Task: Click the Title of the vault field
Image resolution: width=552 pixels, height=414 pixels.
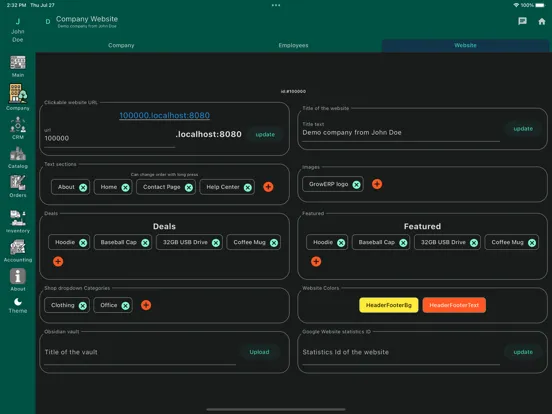Action: tap(140, 352)
